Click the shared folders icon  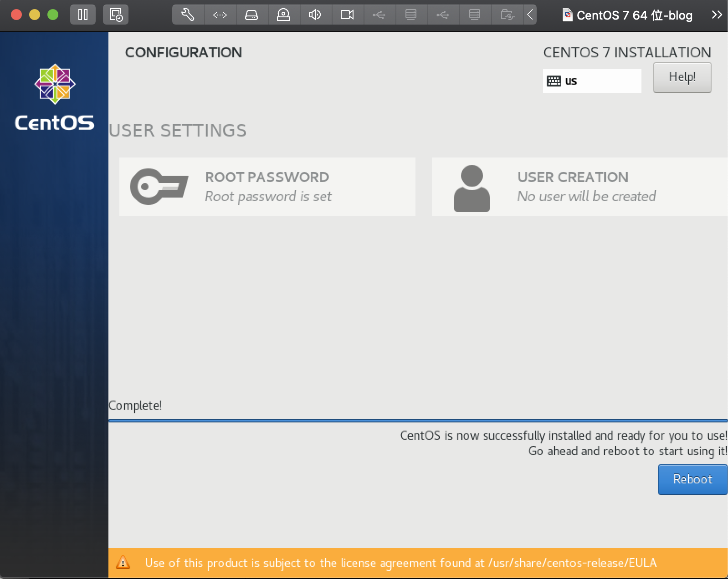pyautogui.click(x=507, y=15)
